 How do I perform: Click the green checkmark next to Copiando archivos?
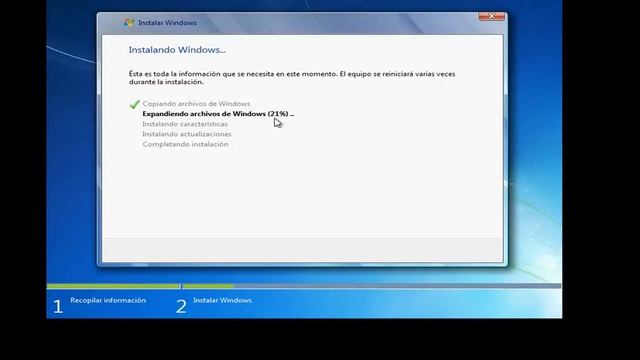[x=134, y=104]
